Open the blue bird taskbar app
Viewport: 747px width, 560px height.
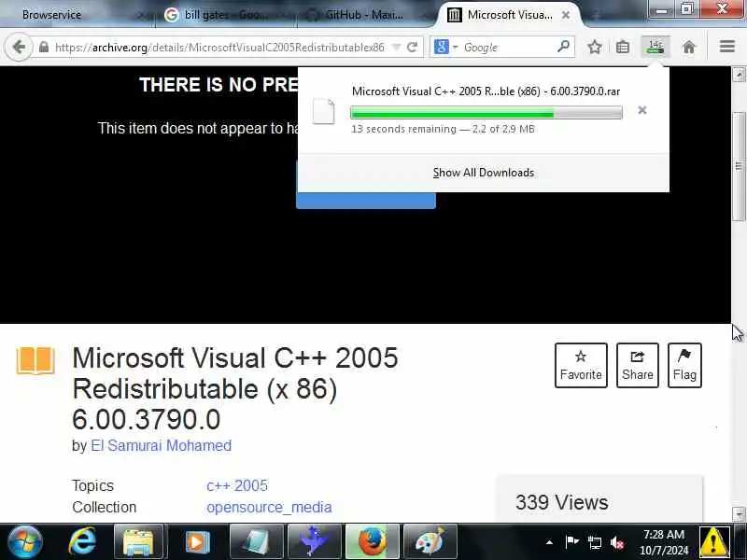[x=314, y=542]
